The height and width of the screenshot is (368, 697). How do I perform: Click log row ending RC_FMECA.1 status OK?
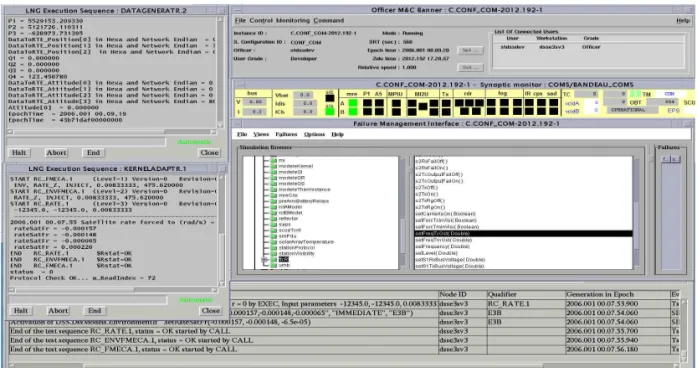[x=223, y=349]
